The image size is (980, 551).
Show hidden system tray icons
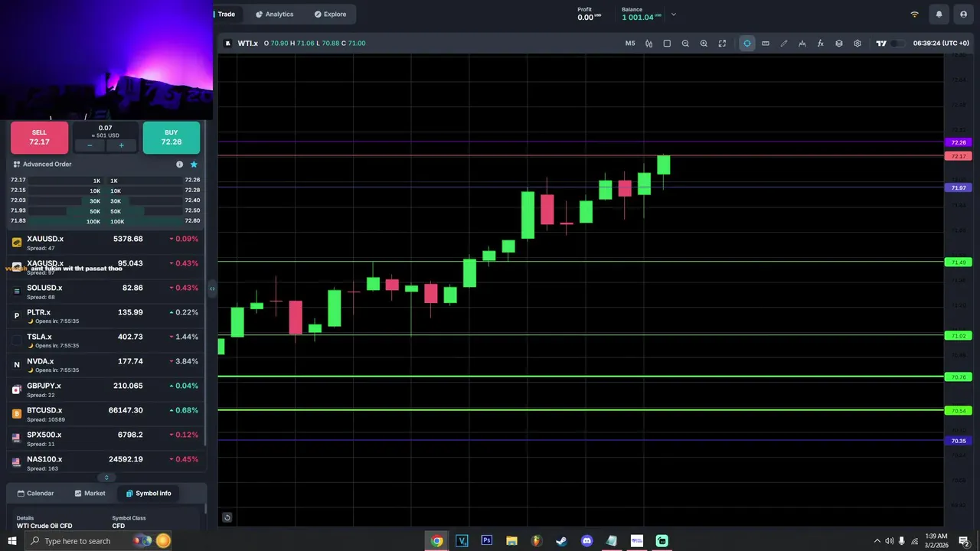click(x=877, y=541)
